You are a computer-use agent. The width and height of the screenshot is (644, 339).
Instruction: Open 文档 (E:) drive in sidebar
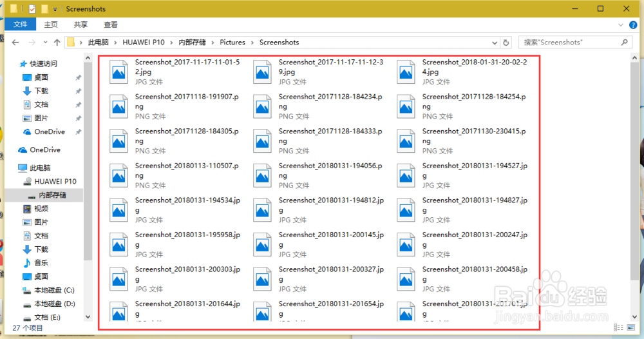(x=41, y=317)
